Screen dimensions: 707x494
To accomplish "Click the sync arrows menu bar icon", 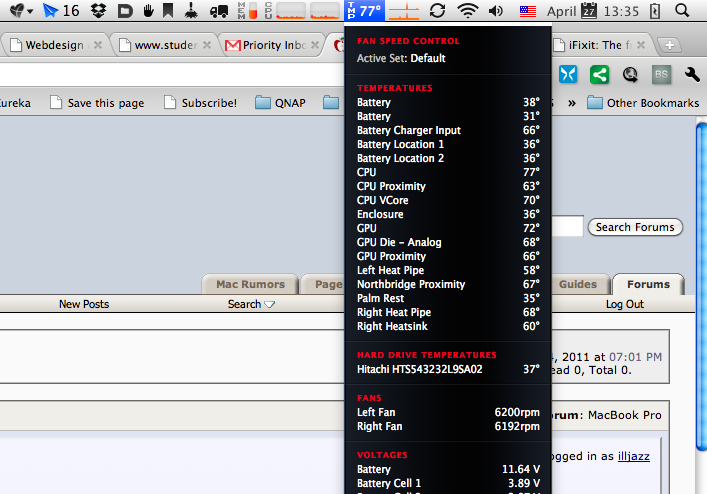I will pyautogui.click(x=437, y=10).
